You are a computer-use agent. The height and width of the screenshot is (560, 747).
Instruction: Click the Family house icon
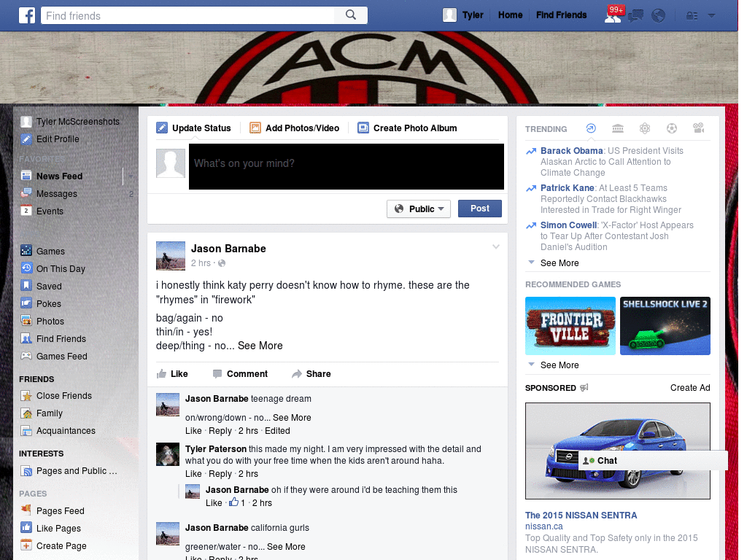26,413
